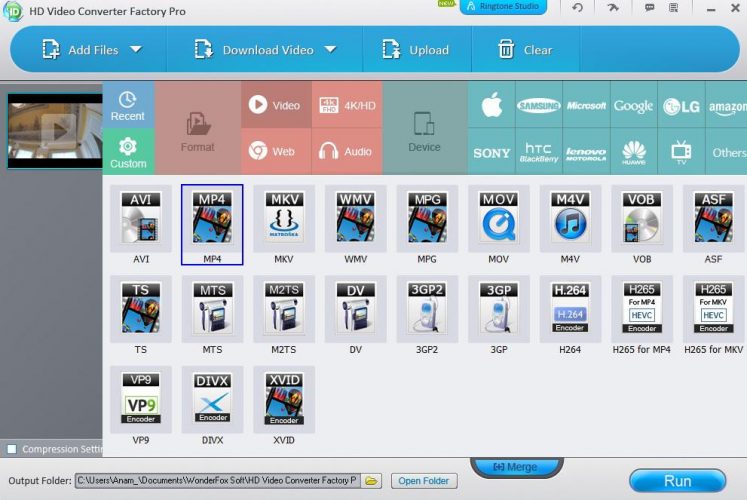
Task: Open Others device category
Action: [726, 151]
